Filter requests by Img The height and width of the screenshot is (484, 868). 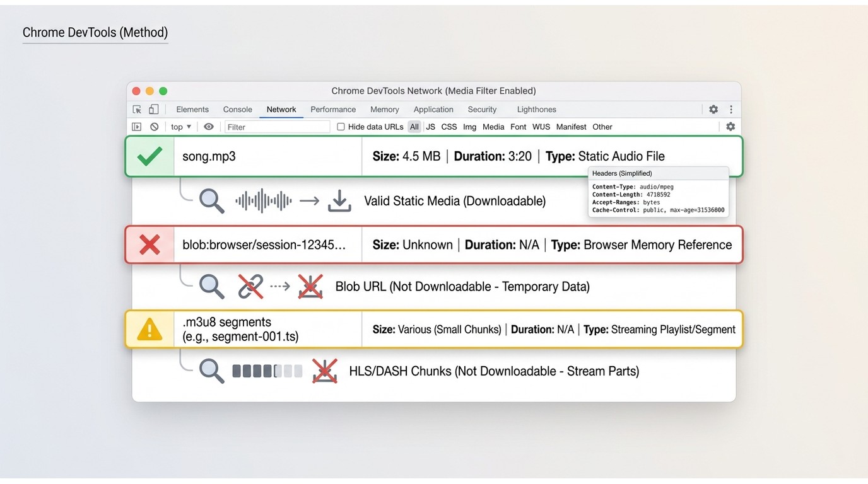click(x=470, y=127)
